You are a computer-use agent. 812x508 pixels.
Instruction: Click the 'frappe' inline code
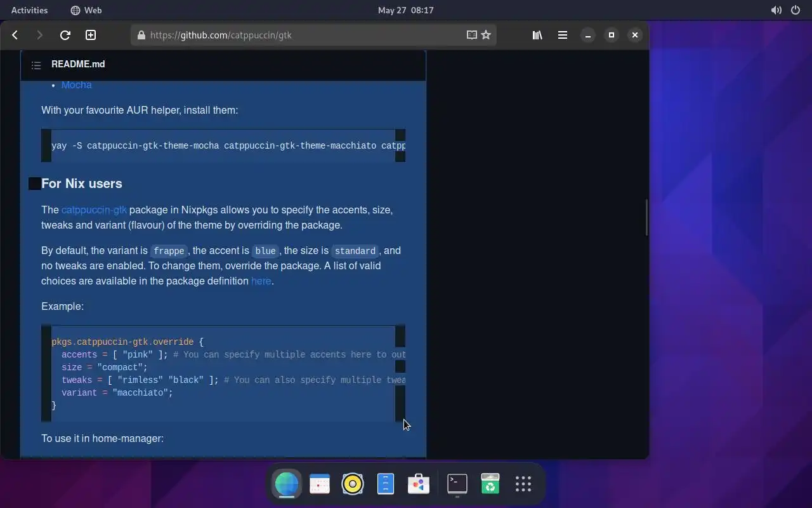pos(169,251)
